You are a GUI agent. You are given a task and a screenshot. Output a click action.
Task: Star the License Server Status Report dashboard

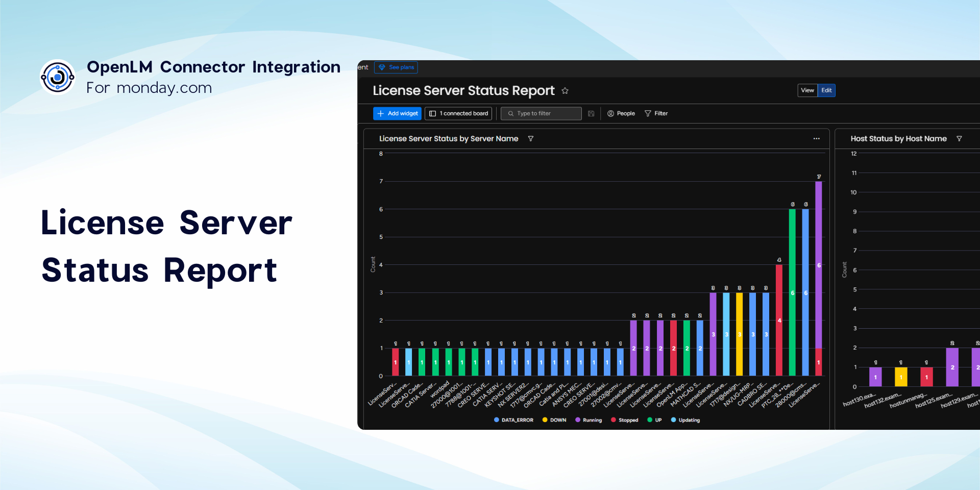[x=565, y=91]
